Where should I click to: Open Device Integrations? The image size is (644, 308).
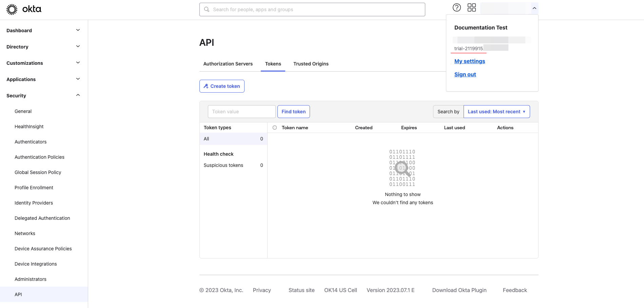coord(36,264)
